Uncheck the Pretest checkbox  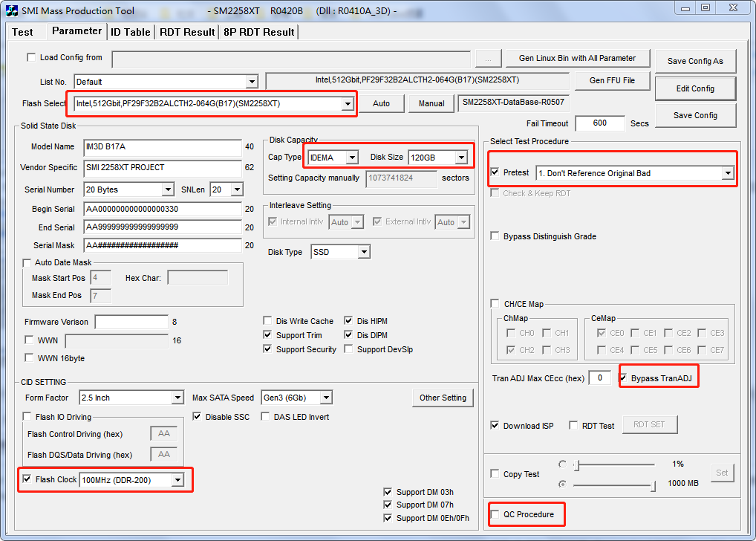[495, 172]
